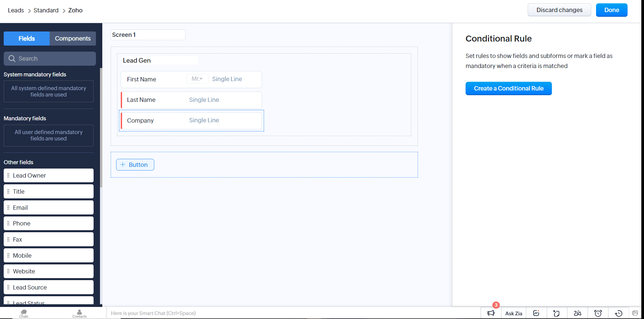The height and width of the screenshot is (319, 644).
Task: Click the alarm clock reminders icon
Action: click(x=598, y=313)
